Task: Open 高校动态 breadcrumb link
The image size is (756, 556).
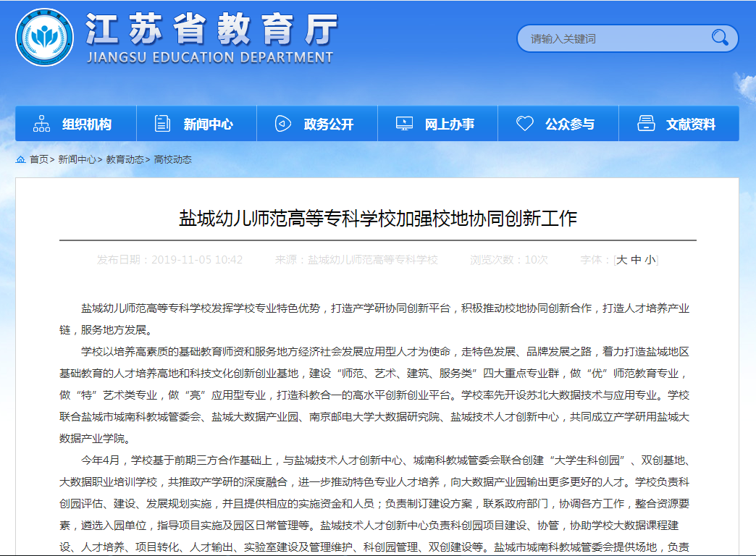Action: [x=172, y=159]
